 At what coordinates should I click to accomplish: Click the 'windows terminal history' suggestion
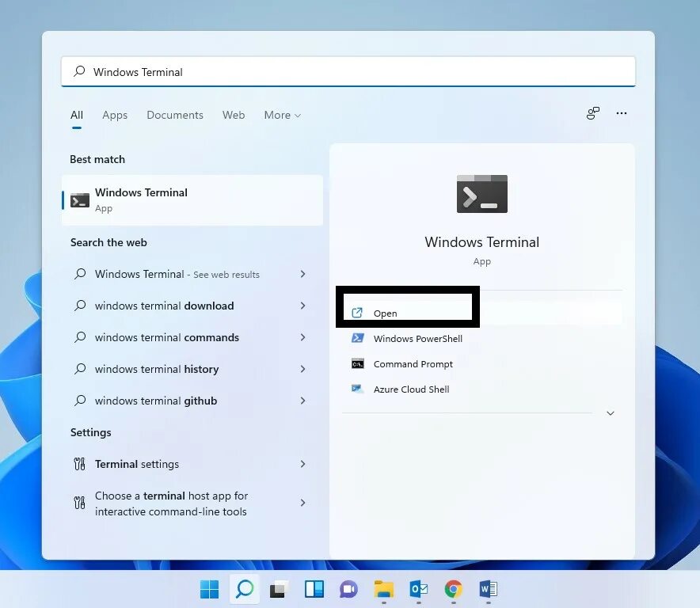point(192,369)
